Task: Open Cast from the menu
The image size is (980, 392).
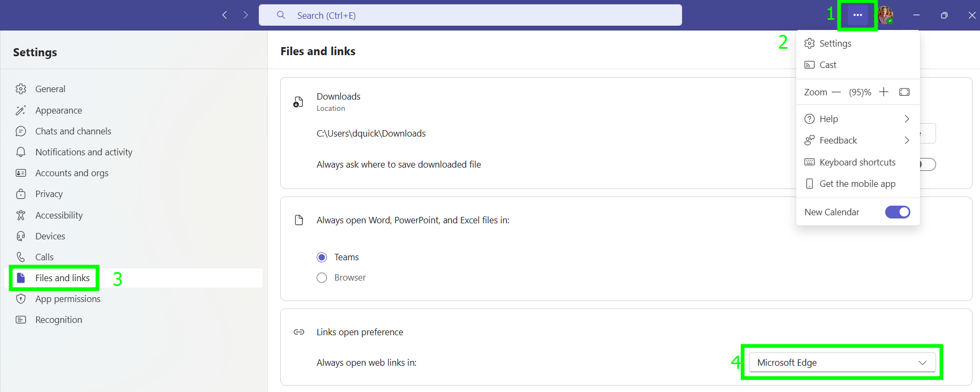Action: [828, 65]
